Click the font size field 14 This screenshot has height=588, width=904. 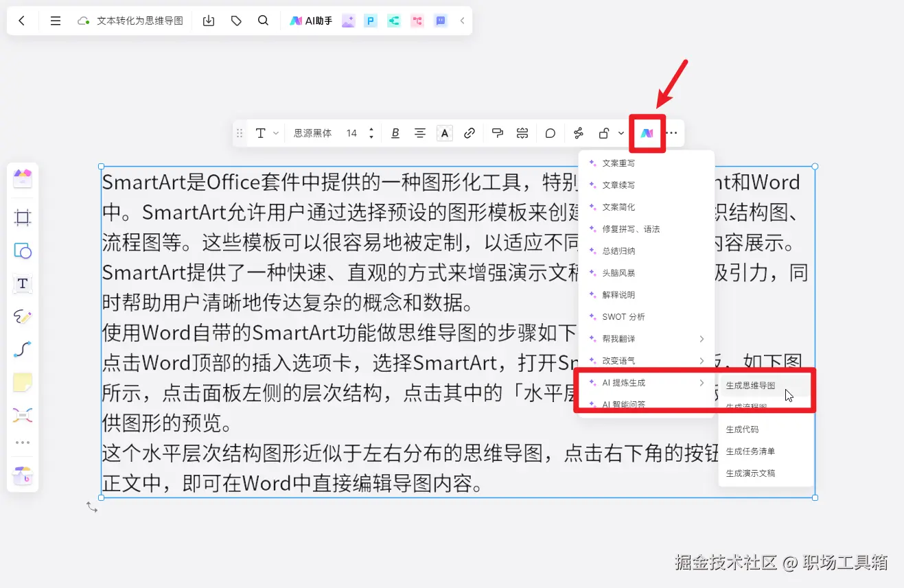pos(351,133)
